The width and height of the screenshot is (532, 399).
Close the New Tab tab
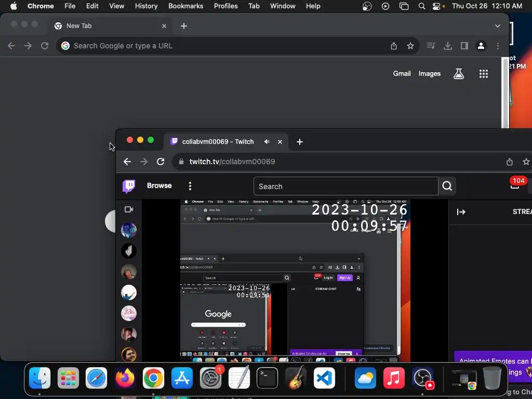tap(164, 26)
